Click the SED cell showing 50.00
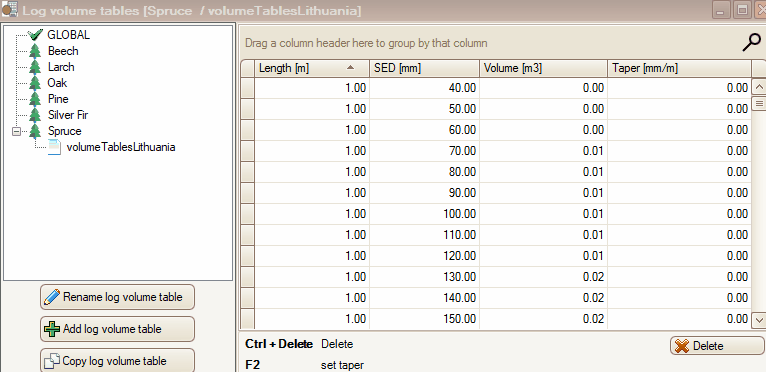Screen dimensions: 766x372 point(424,109)
